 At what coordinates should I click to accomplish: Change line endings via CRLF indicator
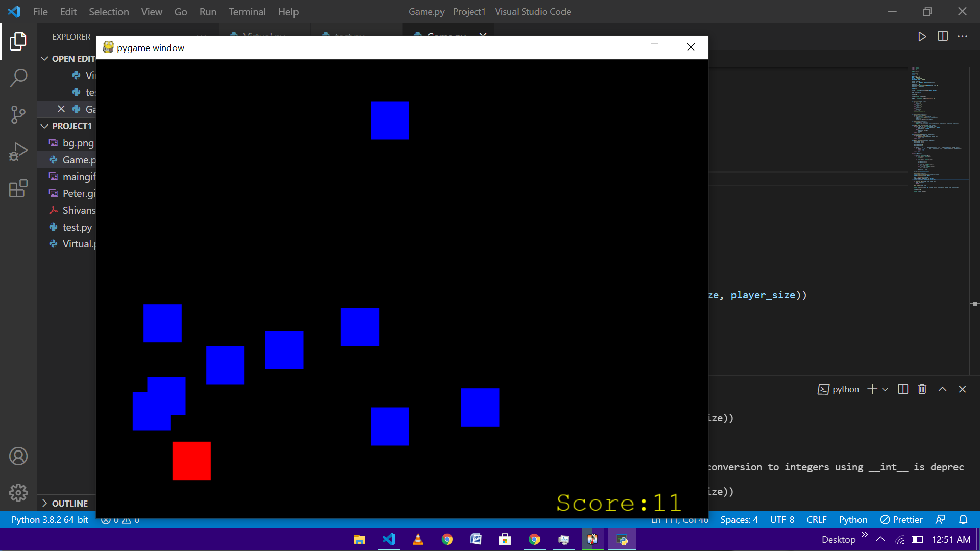(816, 519)
